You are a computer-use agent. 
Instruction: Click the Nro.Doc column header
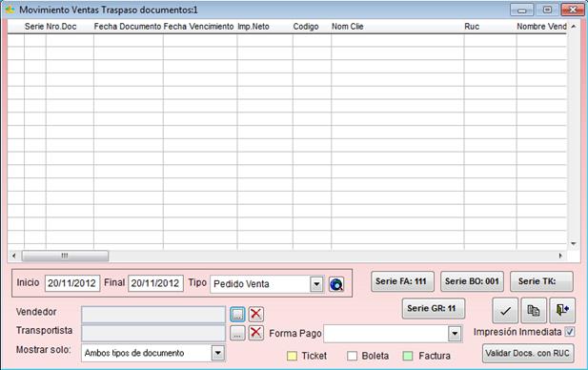pos(61,27)
